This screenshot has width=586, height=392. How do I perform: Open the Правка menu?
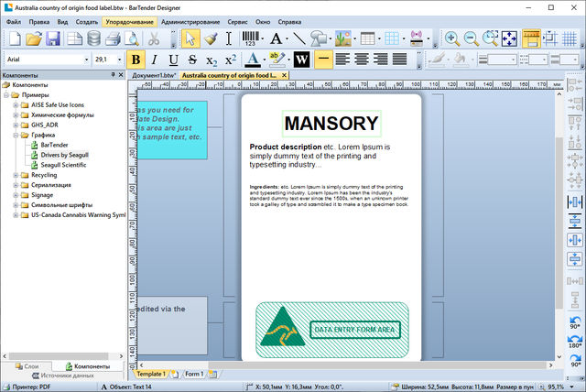(38, 22)
